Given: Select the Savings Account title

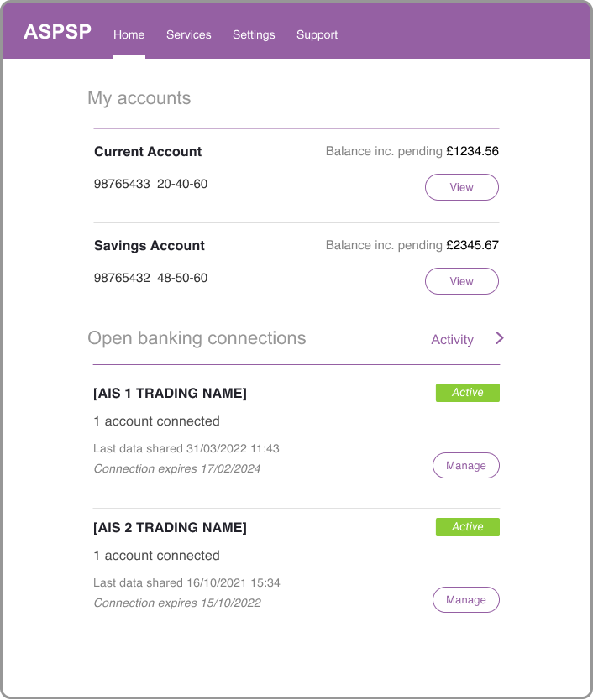Looking at the screenshot, I should [150, 246].
